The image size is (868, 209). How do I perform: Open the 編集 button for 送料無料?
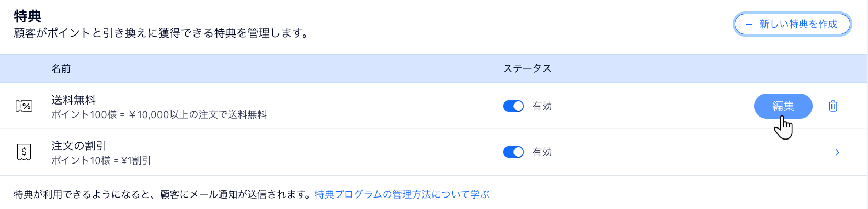[783, 106]
